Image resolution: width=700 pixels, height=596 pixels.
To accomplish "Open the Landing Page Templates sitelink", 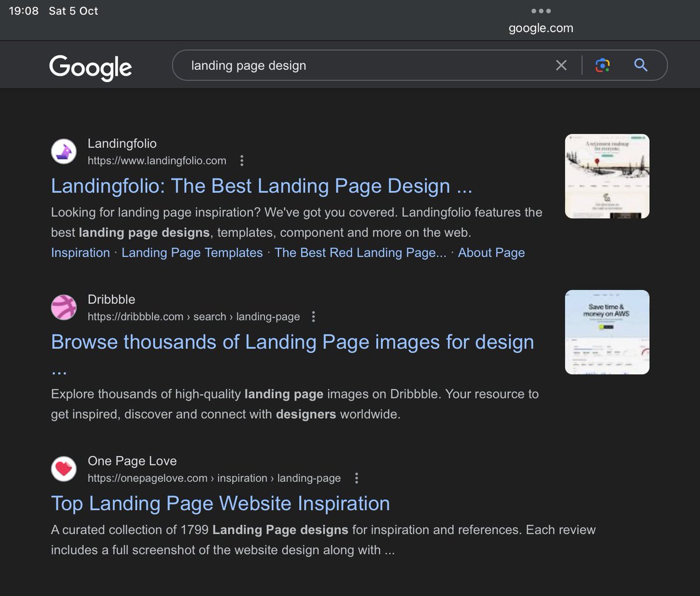I will click(x=192, y=253).
